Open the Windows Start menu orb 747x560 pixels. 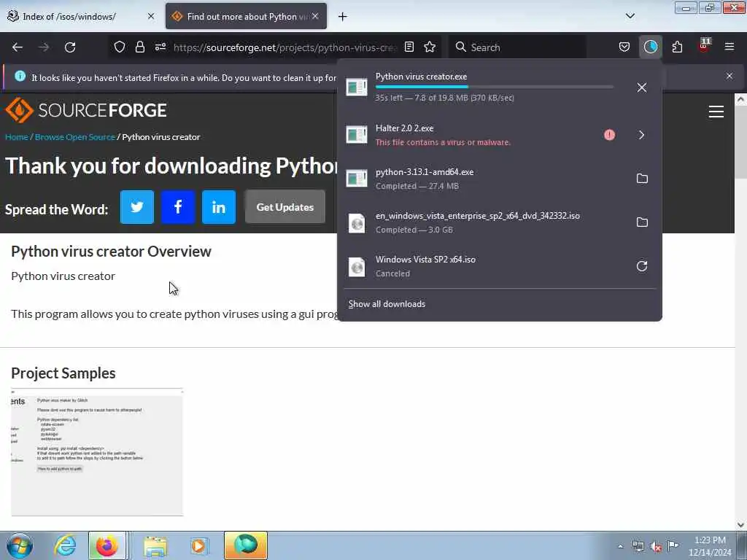click(x=20, y=545)
